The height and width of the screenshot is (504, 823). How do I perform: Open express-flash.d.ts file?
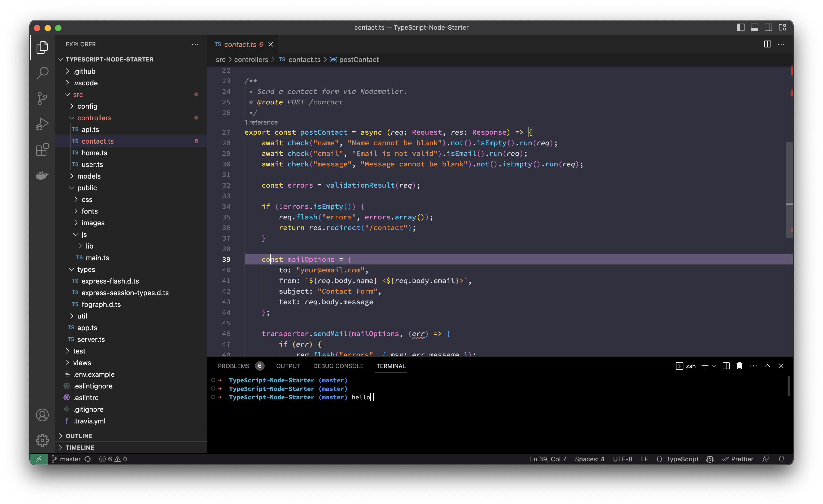tap(131, 281)
